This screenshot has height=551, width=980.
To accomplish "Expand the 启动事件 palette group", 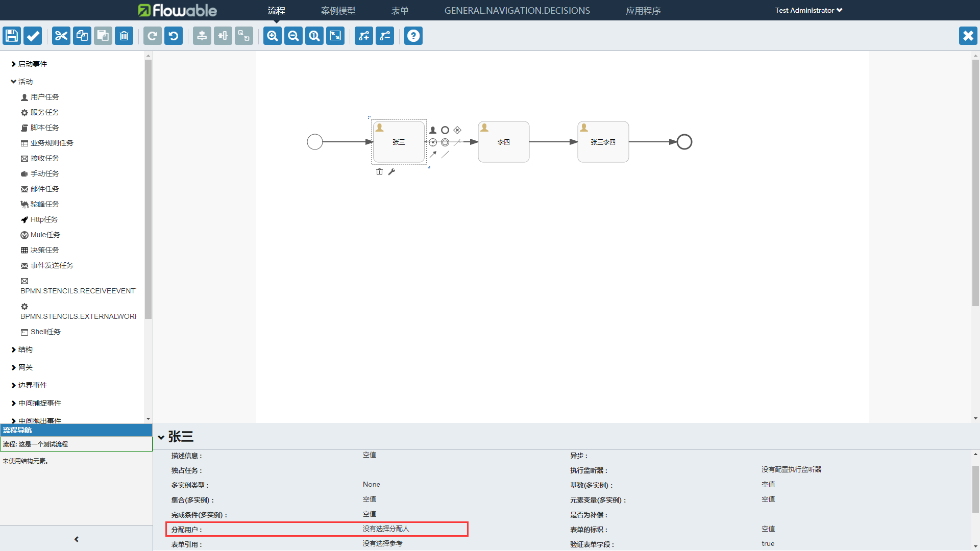I will tap(32, 64).
